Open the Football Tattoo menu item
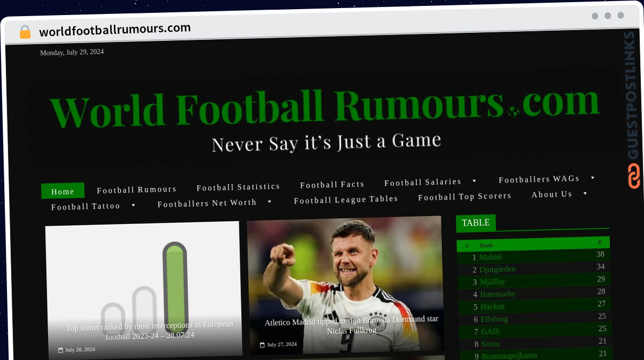Viewport: 644px width, 360px height. click(86, 206)
